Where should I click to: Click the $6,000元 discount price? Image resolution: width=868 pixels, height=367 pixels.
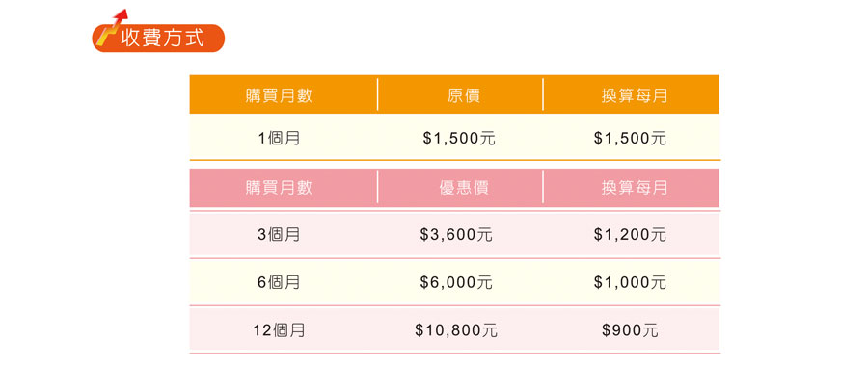coord(457,282)
